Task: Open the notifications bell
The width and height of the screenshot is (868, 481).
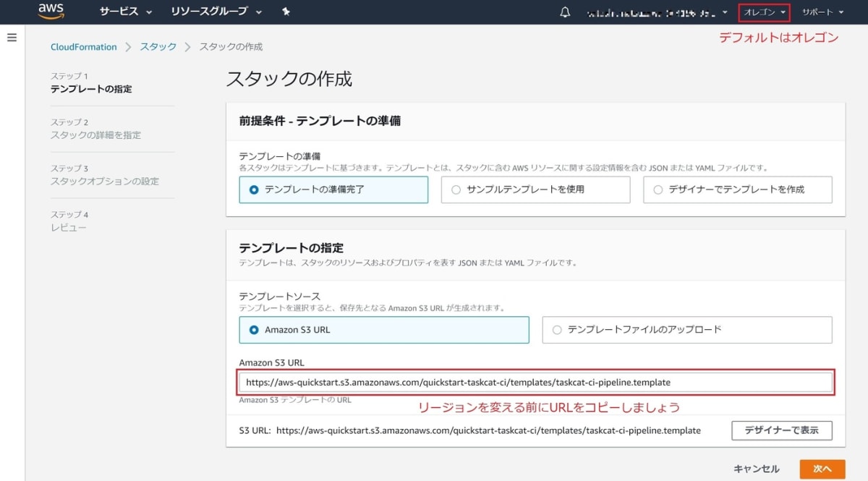Action: [x=566, y=12]
